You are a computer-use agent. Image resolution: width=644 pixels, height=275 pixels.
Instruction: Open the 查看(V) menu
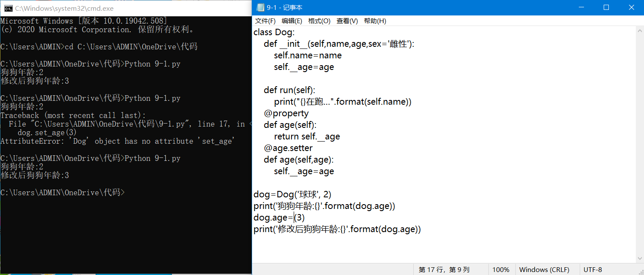tap(347, 21)
